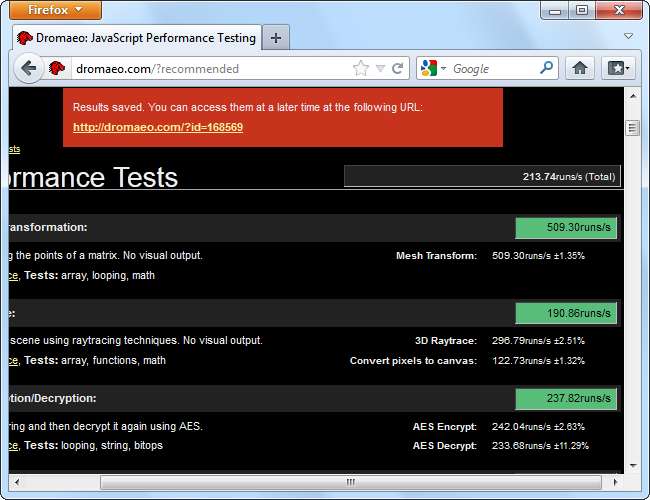Maximize the Firefox window
Viewport: 650px width, 500px height.
point(582,10)
